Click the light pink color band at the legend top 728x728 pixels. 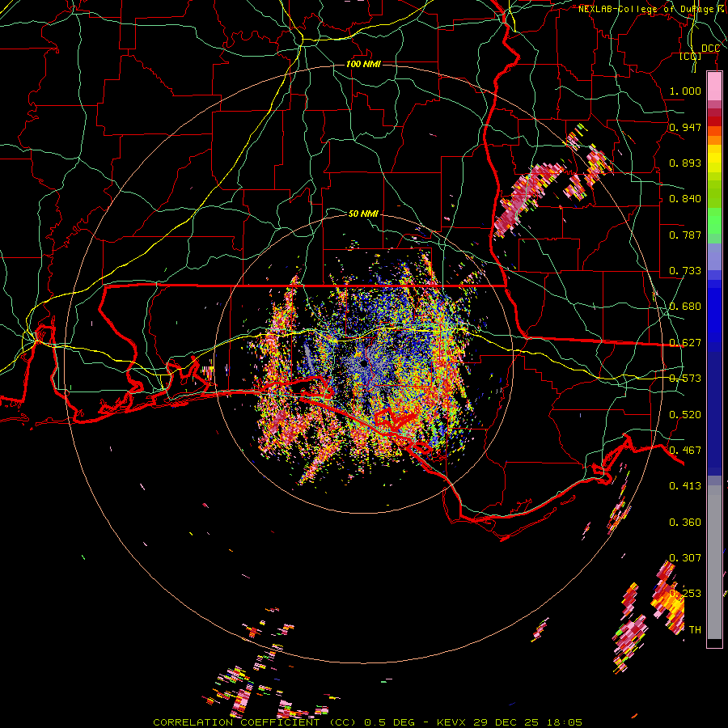click(x=714, y=87)
